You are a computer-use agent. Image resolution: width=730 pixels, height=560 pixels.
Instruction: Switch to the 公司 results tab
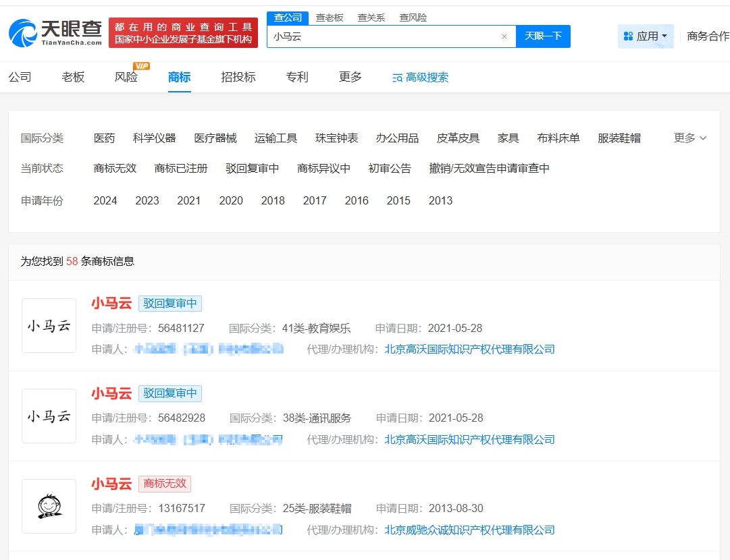click(x=20, y=77)
